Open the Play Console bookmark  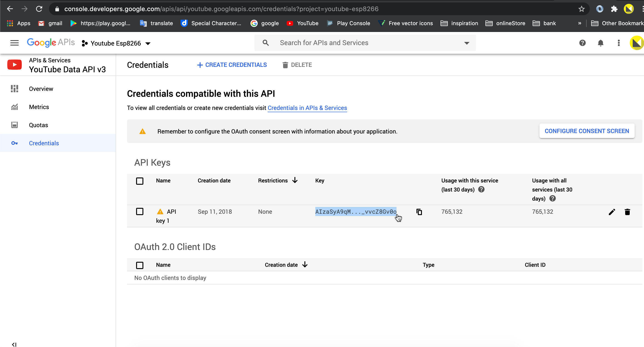(x=348, y=23)
